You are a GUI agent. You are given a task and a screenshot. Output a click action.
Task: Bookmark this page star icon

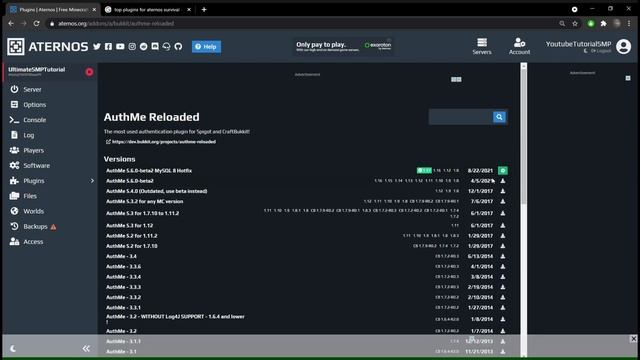[x=575, y=24]
